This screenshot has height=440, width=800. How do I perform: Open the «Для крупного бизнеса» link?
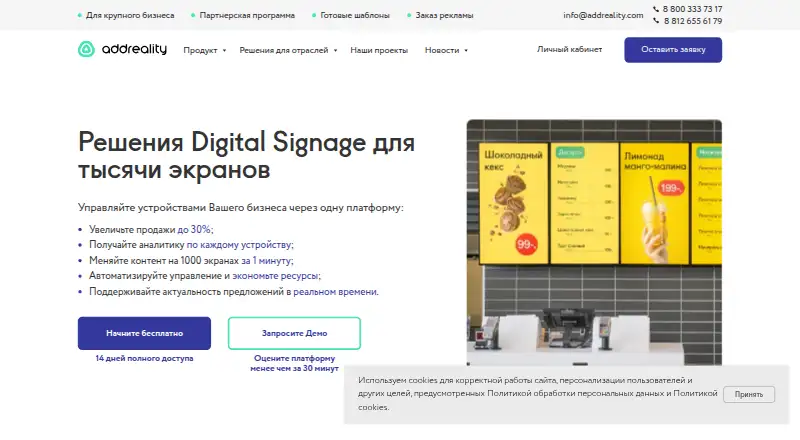pyautogui.click(x=130, y=15)
